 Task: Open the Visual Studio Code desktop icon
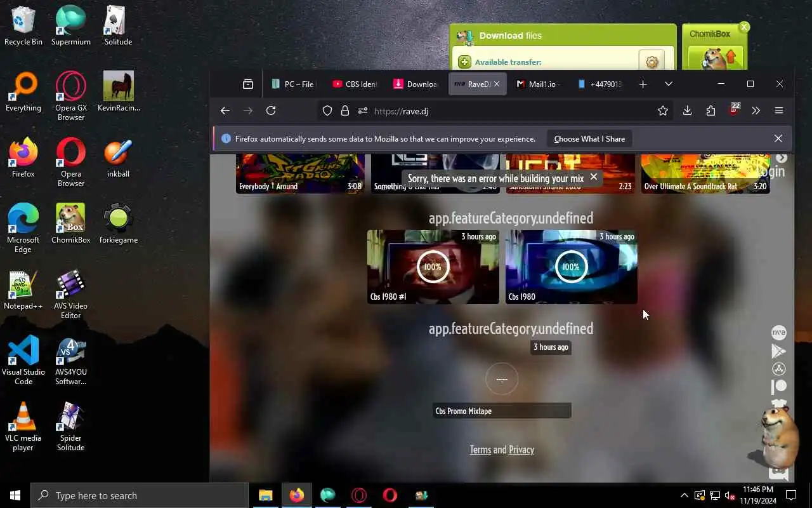pos(23,360)
